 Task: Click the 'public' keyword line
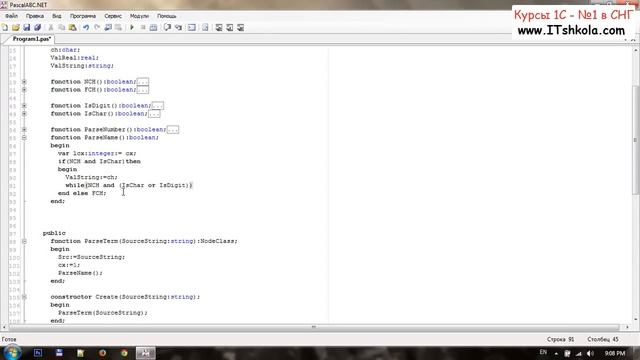pyautogui.click(x=54, y=233)
